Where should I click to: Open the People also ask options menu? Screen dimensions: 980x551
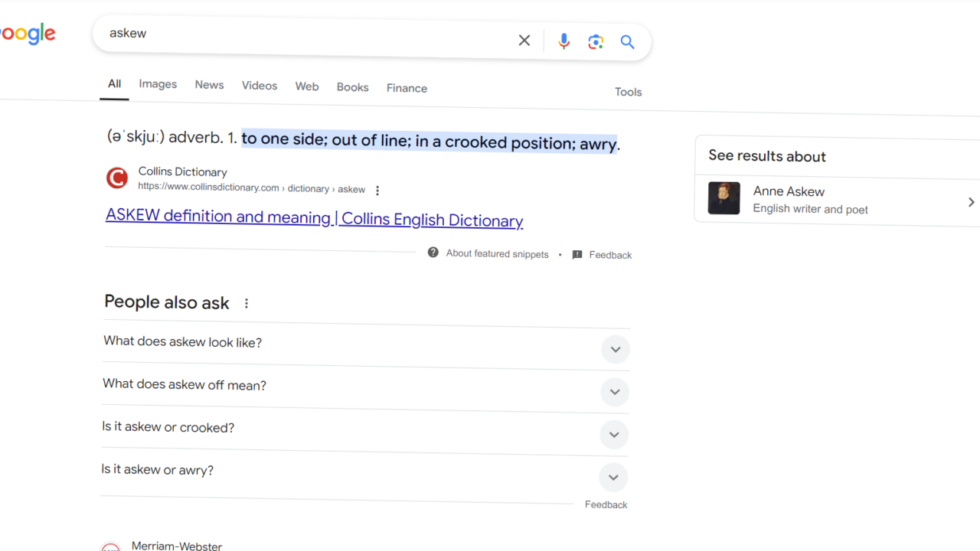246,303
